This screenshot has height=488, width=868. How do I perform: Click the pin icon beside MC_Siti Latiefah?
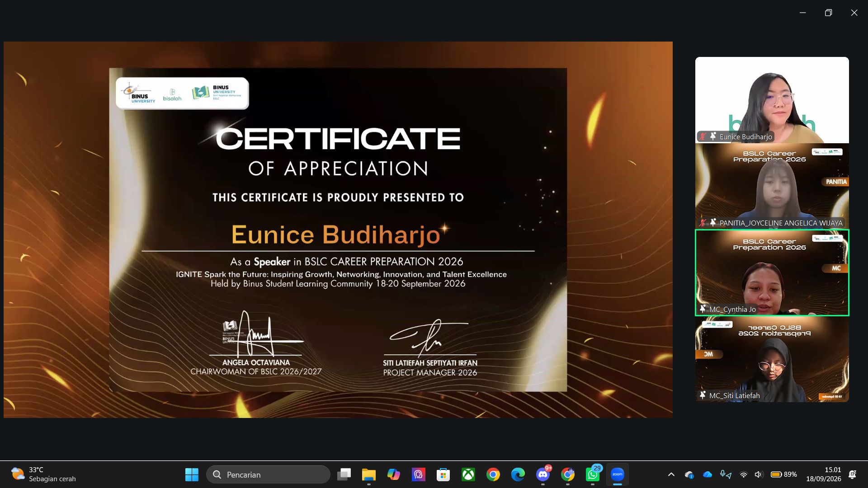(x=703, y=395)
